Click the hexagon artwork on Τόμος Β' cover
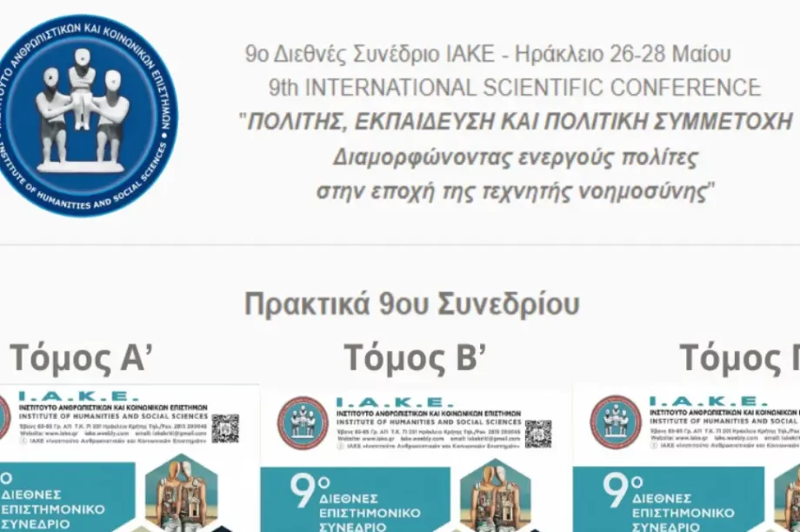The image size is (800, 532). click(495, 495)
